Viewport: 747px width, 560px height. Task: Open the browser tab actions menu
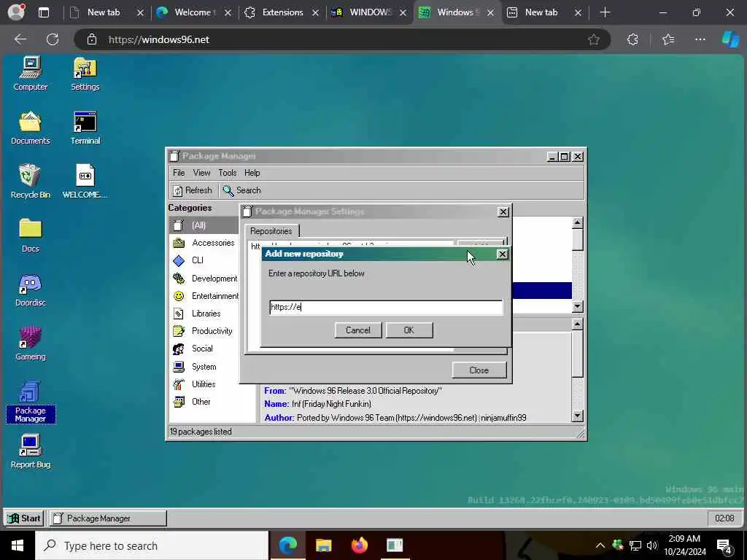(44, 12)
